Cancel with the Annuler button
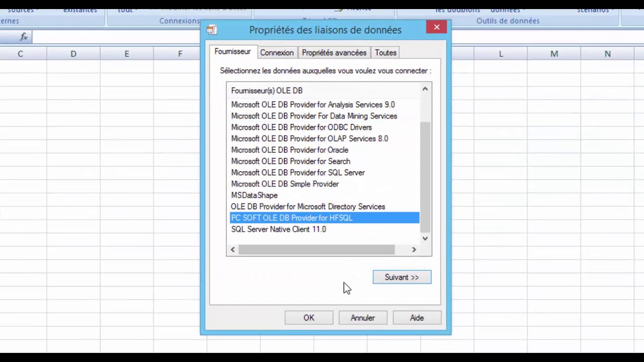The image size is (644, 362). [x=363, y=318]
